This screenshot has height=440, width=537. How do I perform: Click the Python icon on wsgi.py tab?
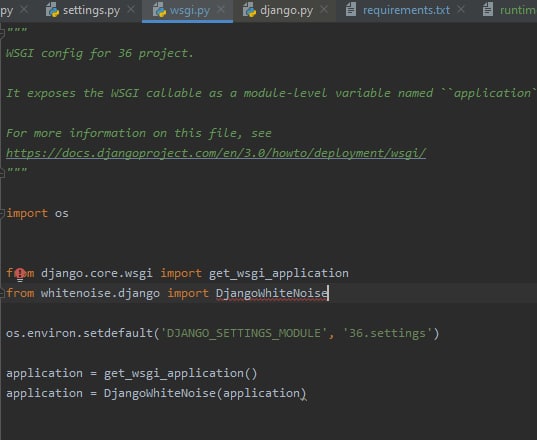(x=159, y=10)
